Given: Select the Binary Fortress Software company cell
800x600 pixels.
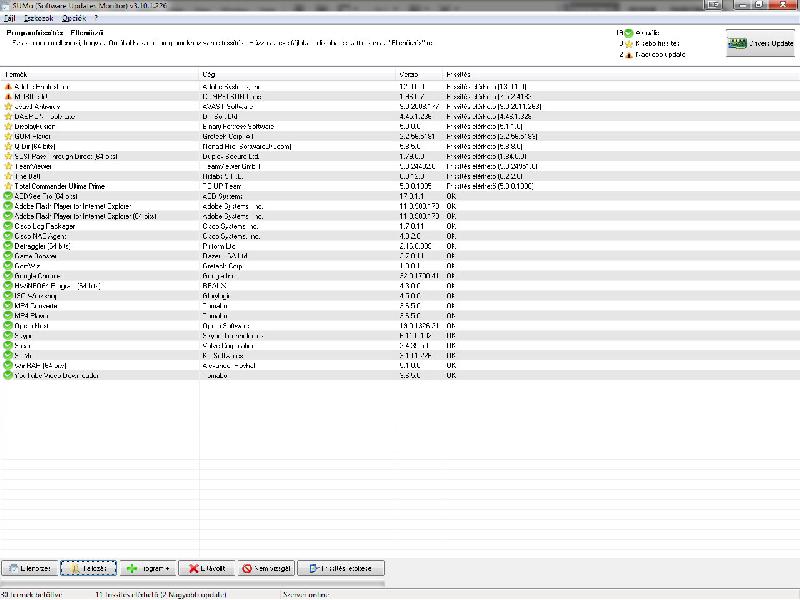Looking at the screenshot, I should (238, 127).
